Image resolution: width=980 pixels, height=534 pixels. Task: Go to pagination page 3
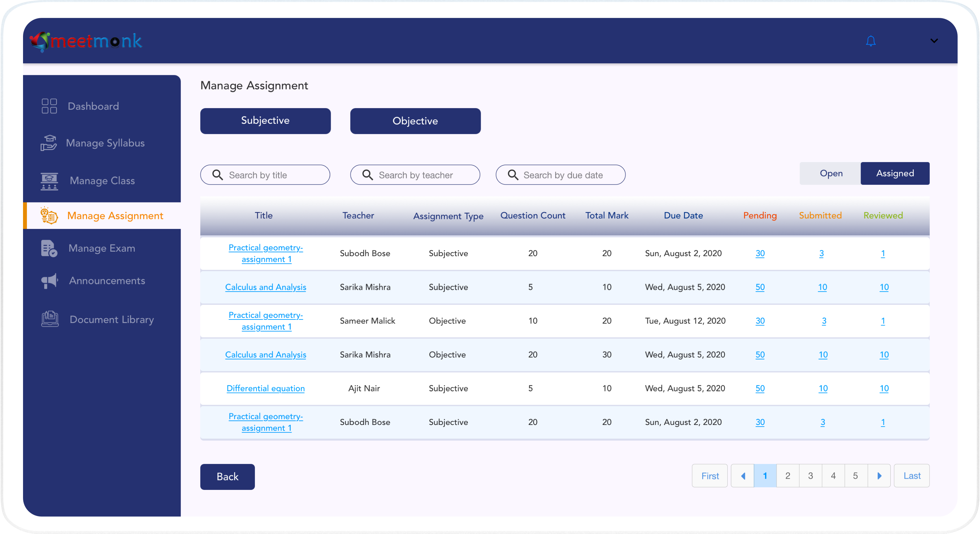click(x=810, y=475)
